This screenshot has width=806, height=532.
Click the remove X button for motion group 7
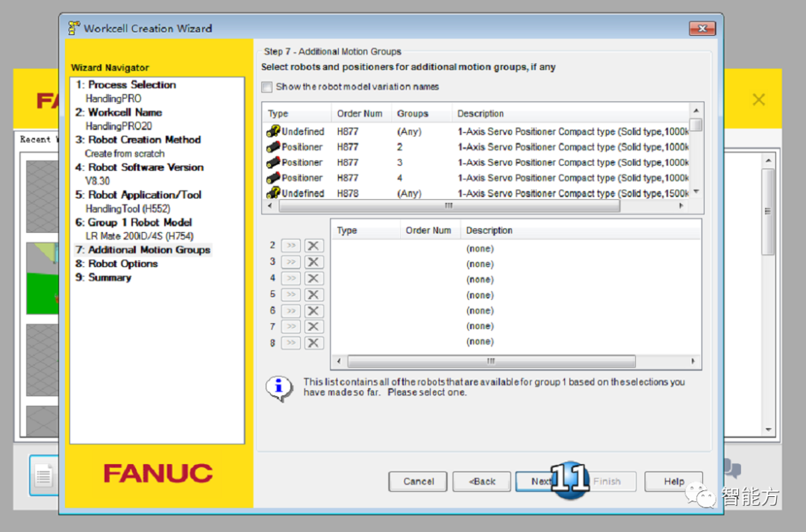point(313,326)
